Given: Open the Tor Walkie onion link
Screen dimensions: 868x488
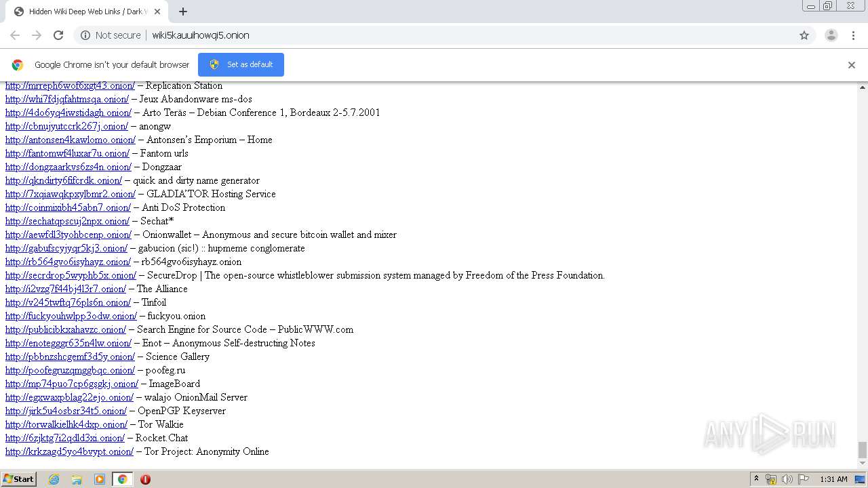Looking at the screenshot, I should coord(66,424).
